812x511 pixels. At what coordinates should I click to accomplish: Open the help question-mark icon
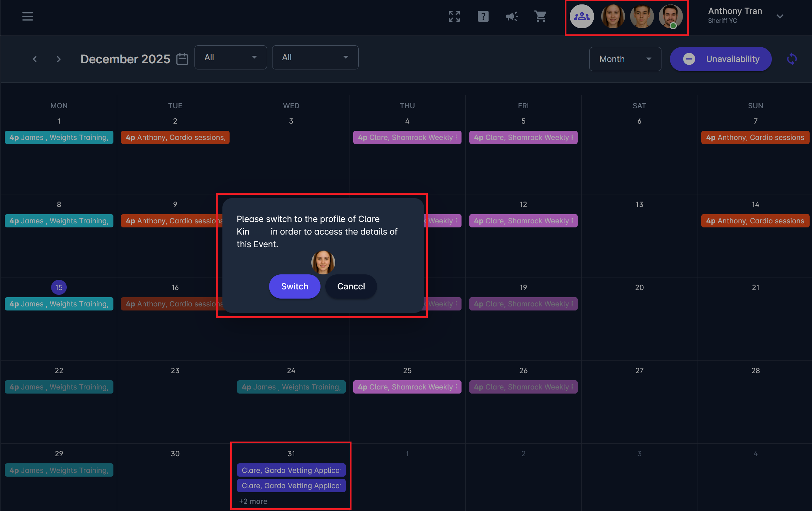[483, 16]
